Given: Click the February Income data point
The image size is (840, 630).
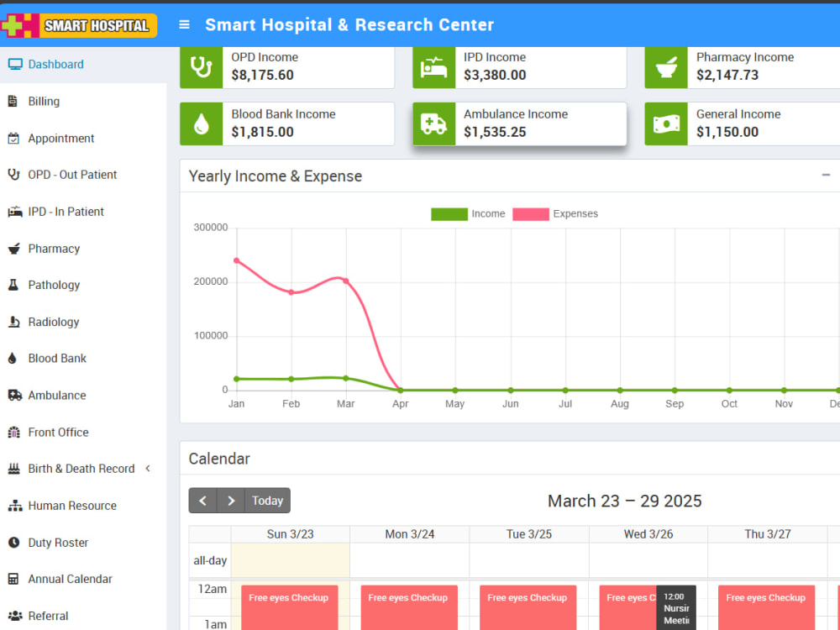Looking at the screenshot, I should point(291,379).
